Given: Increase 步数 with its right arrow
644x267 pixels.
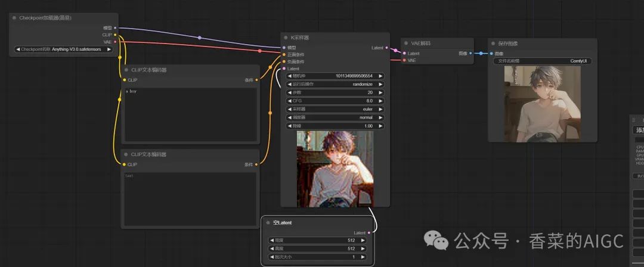Looking at the screenshot, I should pyautogui.click(x=380, y=92).
